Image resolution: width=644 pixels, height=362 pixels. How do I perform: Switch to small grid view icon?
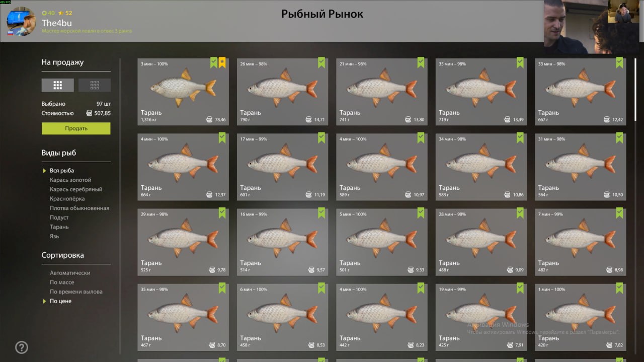pyautogui.click(x=95, y=85)
